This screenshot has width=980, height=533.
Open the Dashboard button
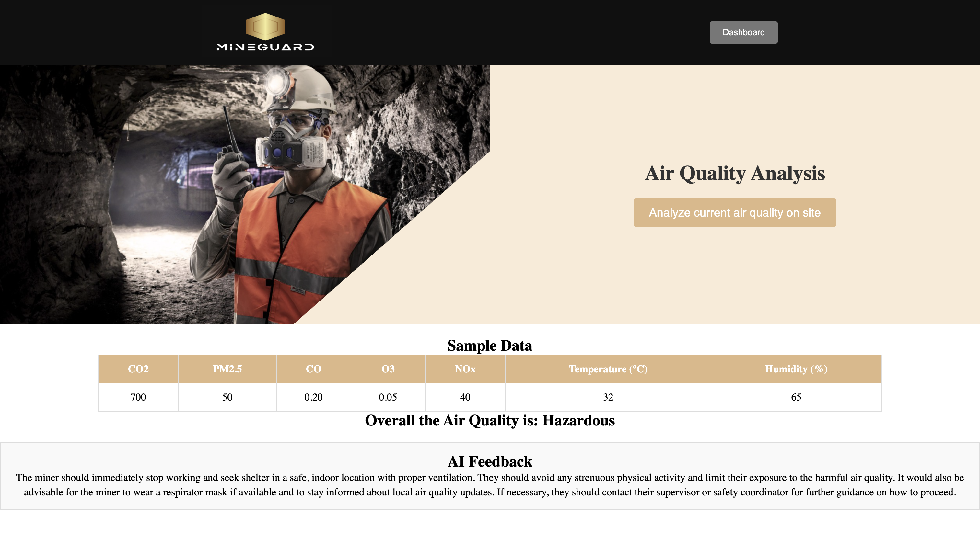click(x=743, y=32)
